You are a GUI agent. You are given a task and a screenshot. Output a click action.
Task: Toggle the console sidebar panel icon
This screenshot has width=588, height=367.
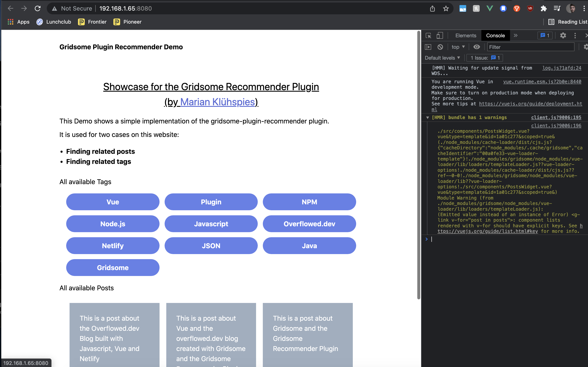[x=428, y=47]
